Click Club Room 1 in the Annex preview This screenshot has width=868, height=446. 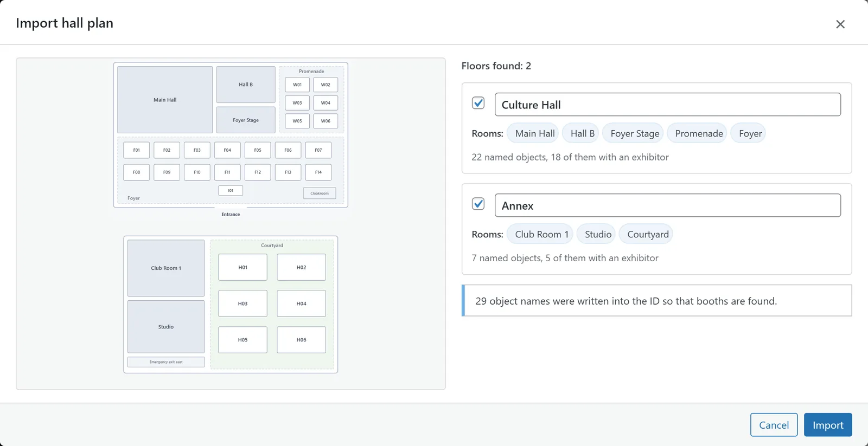click(x=166, y=268)
